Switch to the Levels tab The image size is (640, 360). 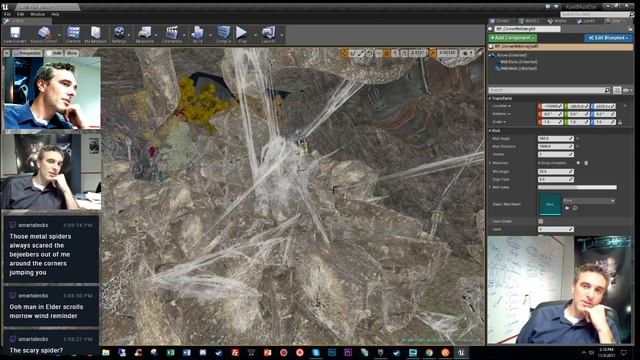point(586,21)
